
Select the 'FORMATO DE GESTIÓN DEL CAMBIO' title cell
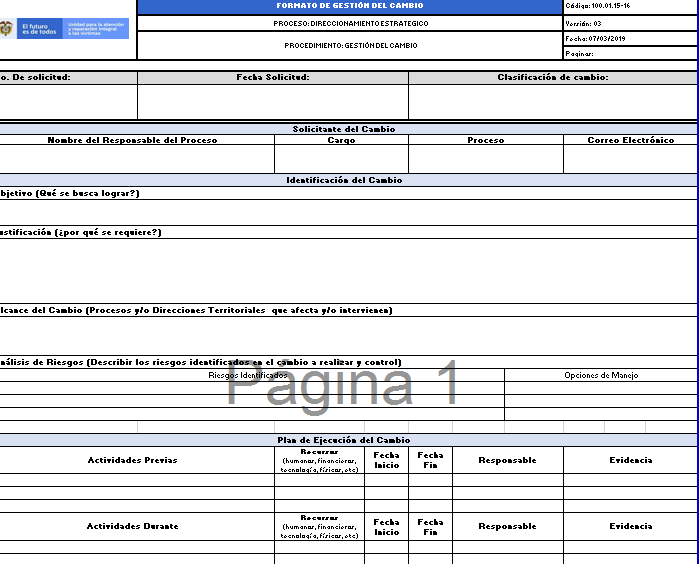(x=350, y=6)
